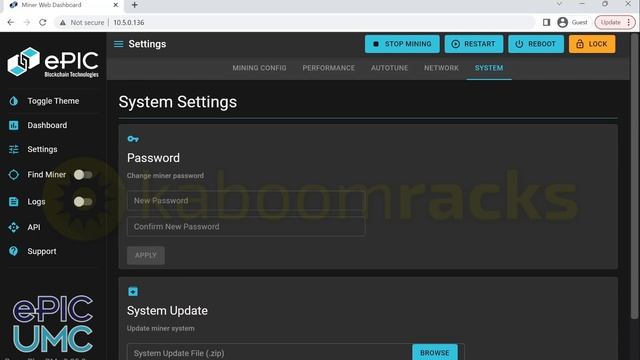Open Settings from the sidebar
This screenshot has width=640, height=360.
42,149
